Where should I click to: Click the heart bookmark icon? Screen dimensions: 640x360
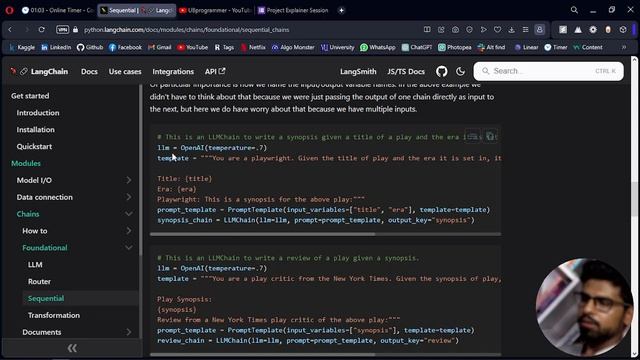point(497,29)
